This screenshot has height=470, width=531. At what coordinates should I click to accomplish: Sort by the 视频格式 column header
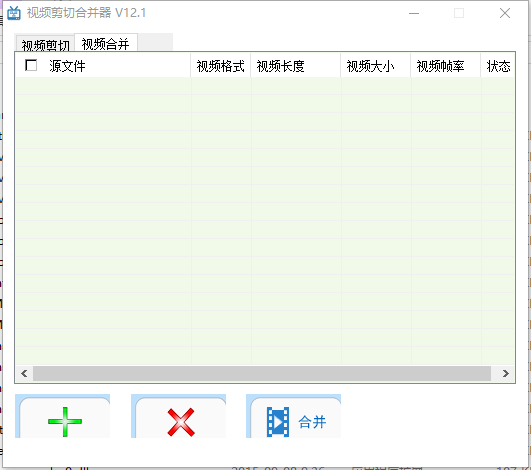220,66
